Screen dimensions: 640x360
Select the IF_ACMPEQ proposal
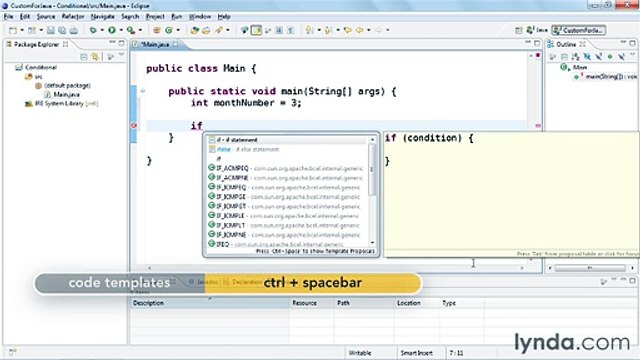click(x=287, y=168)
